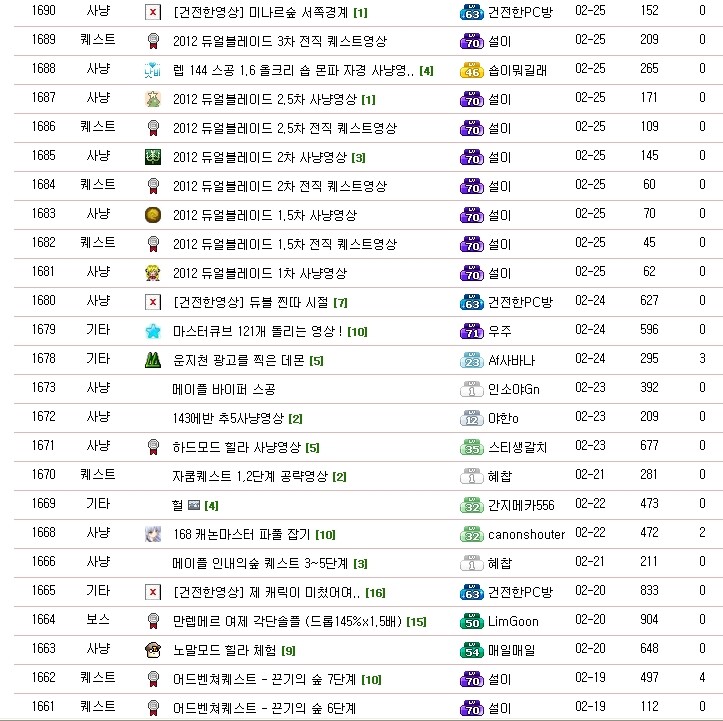Open post '렙 144 스공 1.6 올크리 솝 몬파 자경 사냥영..'
723x721 pixels.
(x=293, y=70)
